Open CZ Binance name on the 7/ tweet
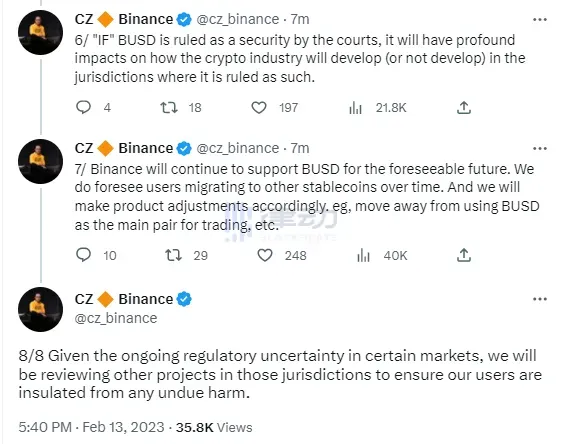This screenshot has height=444, width=562. [x=124, y=148]
